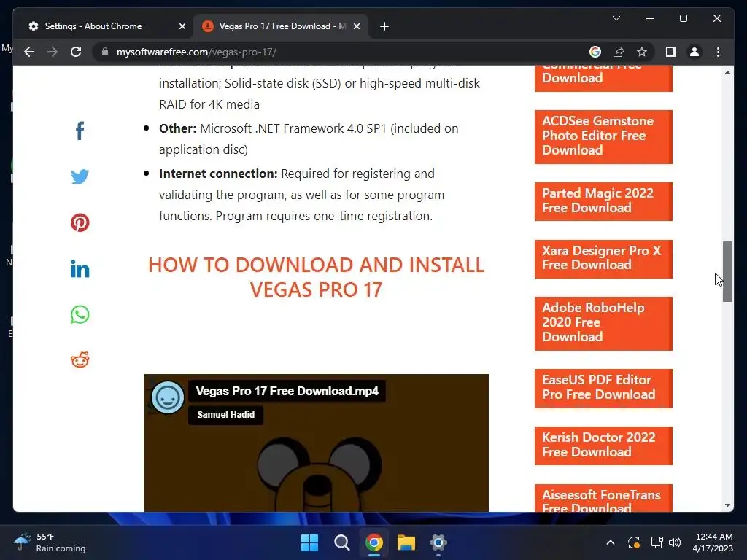Click the address bar URL
747x560 pixels.
pyautogui.click(x=196, y=52)
